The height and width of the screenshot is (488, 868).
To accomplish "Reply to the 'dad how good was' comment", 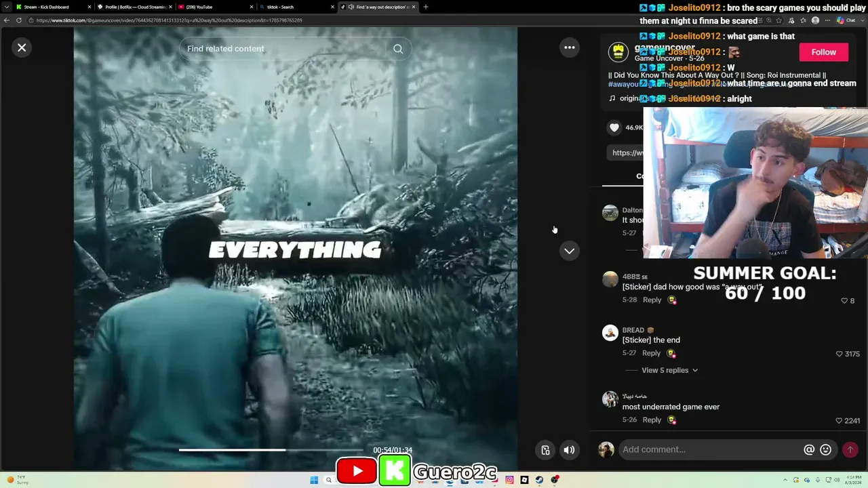I will tap(652, 300).
